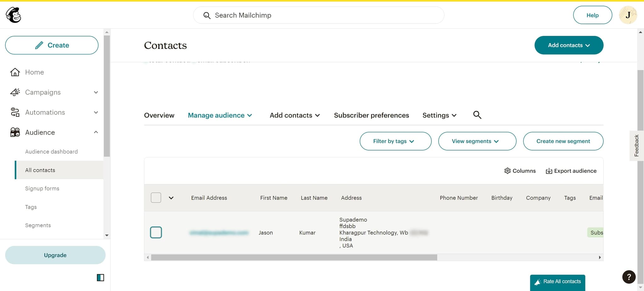This screenshot has width=644, height=291.
Task: Open Columns gear settings
Action: tap(507, 171)
